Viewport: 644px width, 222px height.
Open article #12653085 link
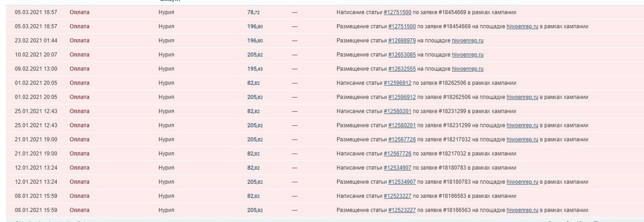[x=401, y=54]
